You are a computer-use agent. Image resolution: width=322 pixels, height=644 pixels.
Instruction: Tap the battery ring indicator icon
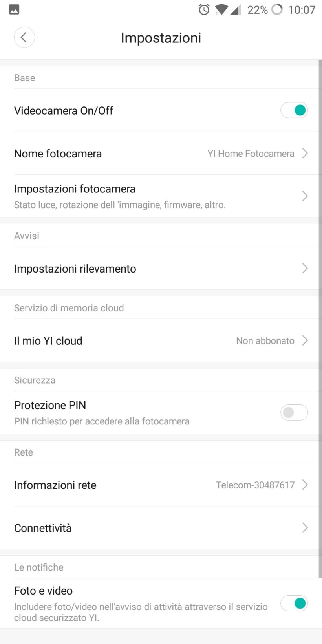[277, 9]
